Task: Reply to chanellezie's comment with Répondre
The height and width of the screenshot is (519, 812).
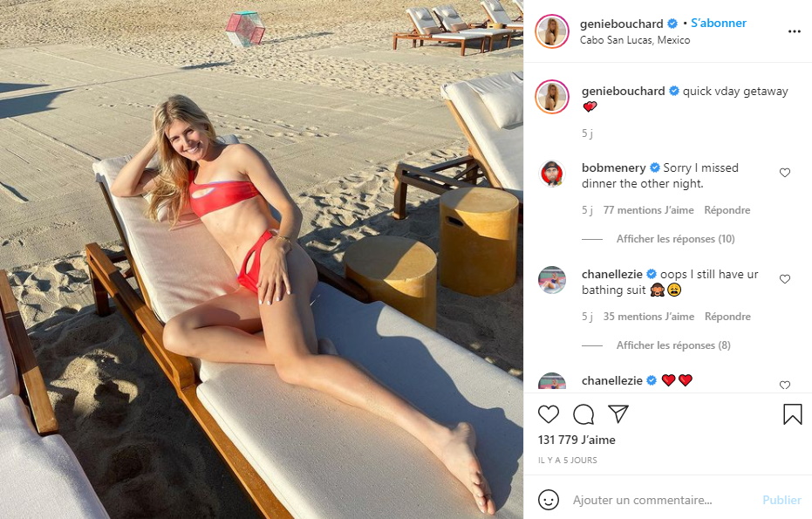Action: [727, 317]
